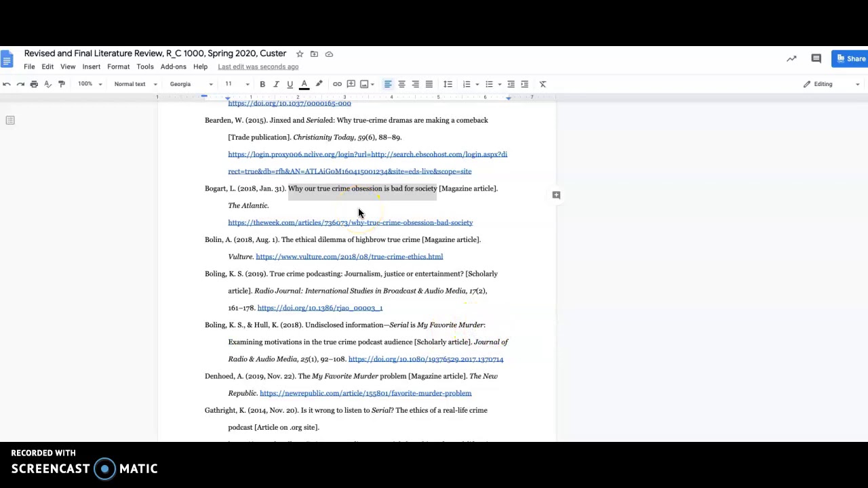
Task: Open line spacing options
Action: coord(448,84)
